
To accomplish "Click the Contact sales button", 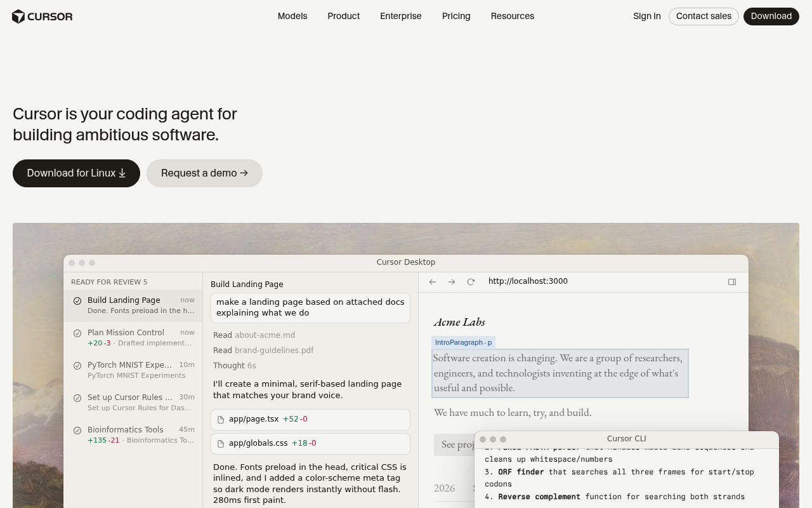I will [x=704, y=17].
